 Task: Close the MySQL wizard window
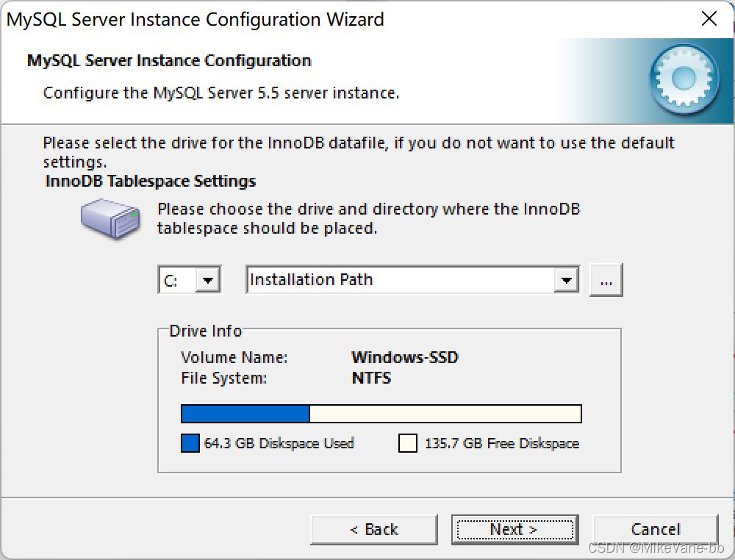click(x=709, y=19)
